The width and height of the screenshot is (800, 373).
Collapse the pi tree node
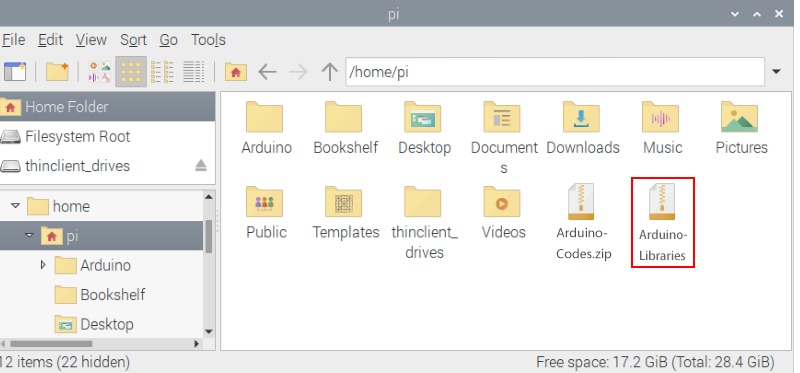(29, 235)
